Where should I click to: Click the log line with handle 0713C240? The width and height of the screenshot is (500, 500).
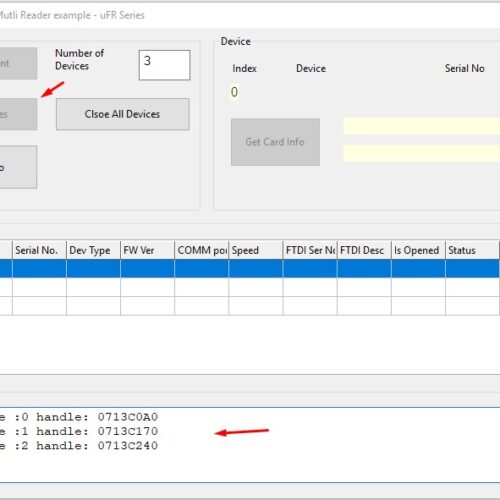pos(79,446)
